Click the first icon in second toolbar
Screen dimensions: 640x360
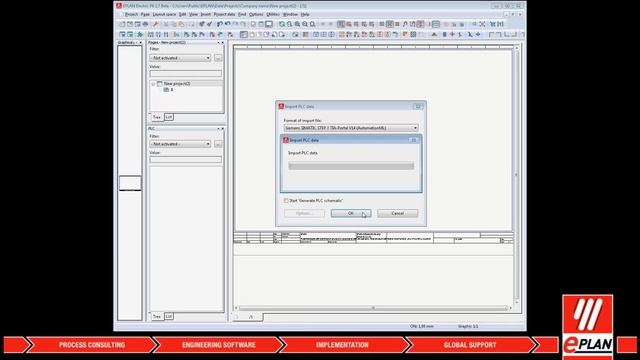[x=122, y=35]
